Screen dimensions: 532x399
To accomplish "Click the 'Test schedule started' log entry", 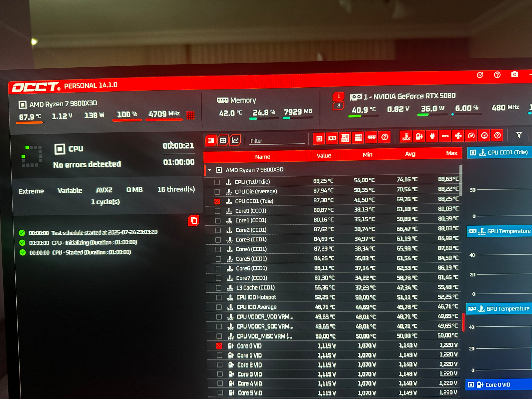I will tap(93, 232).
